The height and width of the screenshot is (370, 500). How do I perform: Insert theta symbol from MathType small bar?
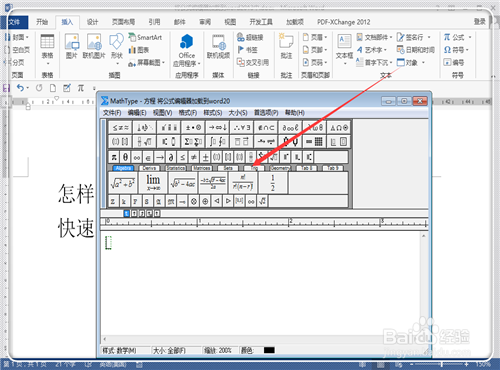click(125, 157)
